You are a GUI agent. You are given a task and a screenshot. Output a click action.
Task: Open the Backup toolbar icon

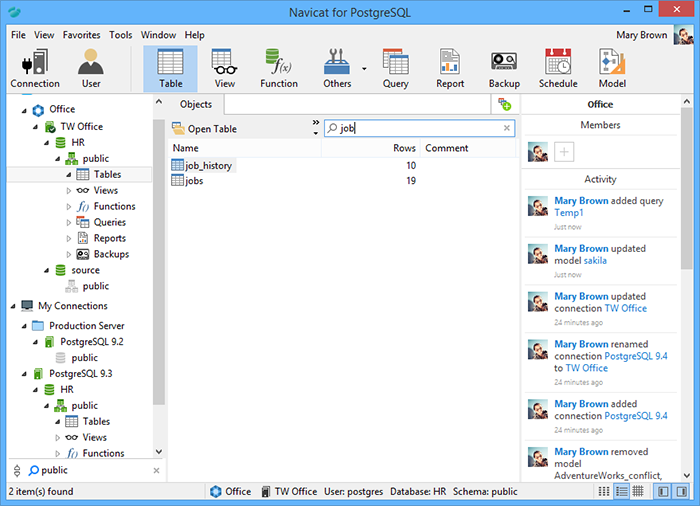504,69
